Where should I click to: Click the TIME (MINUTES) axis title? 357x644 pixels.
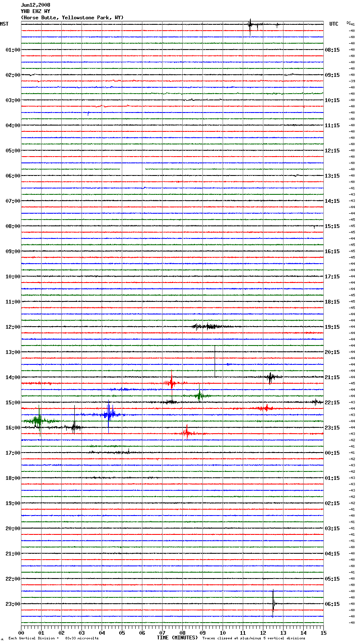click(x=177, y=638)
